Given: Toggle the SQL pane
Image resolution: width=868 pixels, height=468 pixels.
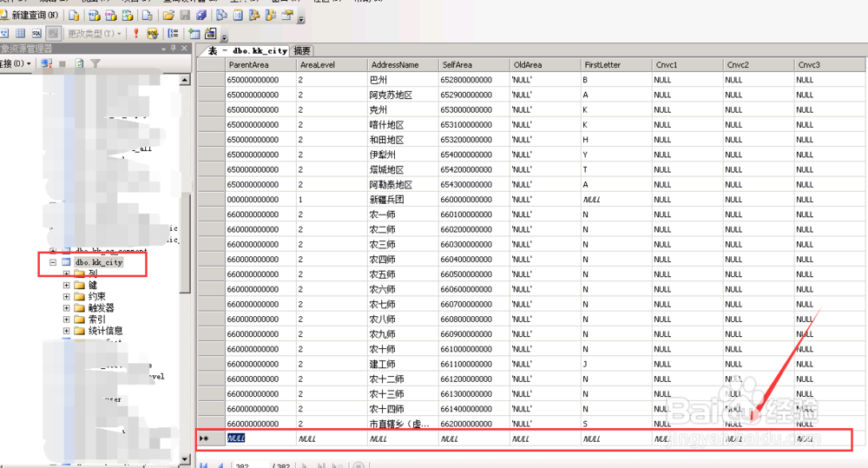Looking at the screenshot, I should [36, 33].
